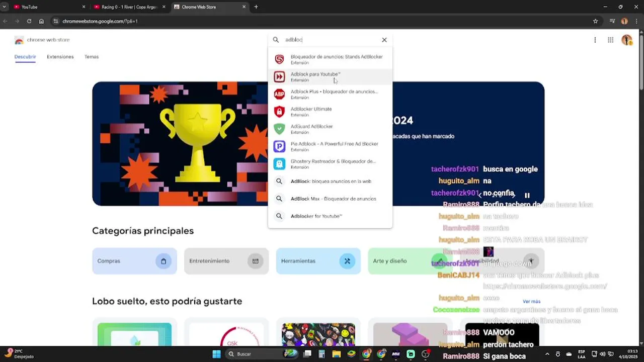Open Stands AdBlocker extension suggestion

coord(330,59)
